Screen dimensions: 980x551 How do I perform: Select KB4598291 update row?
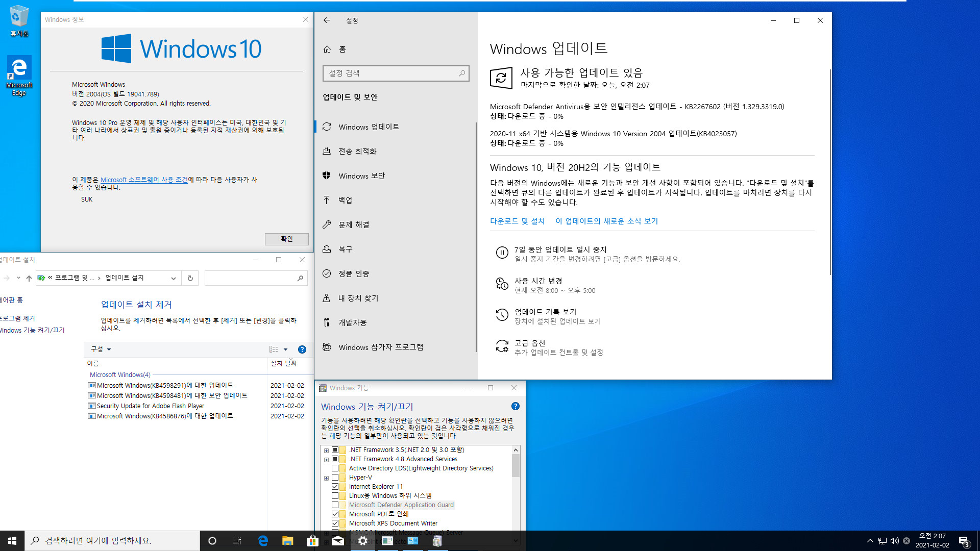coord(196,385)
